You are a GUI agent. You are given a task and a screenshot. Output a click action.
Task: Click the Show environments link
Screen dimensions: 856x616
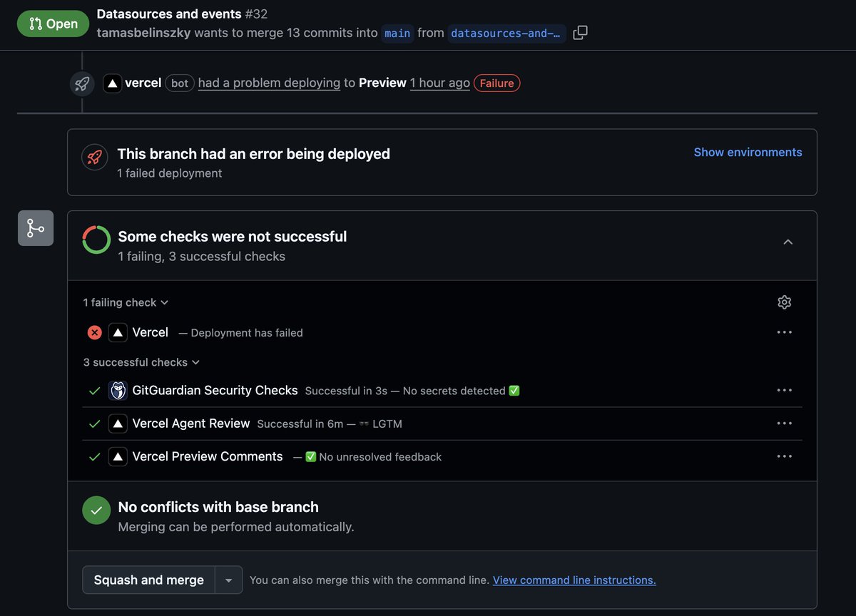(748, 152)
